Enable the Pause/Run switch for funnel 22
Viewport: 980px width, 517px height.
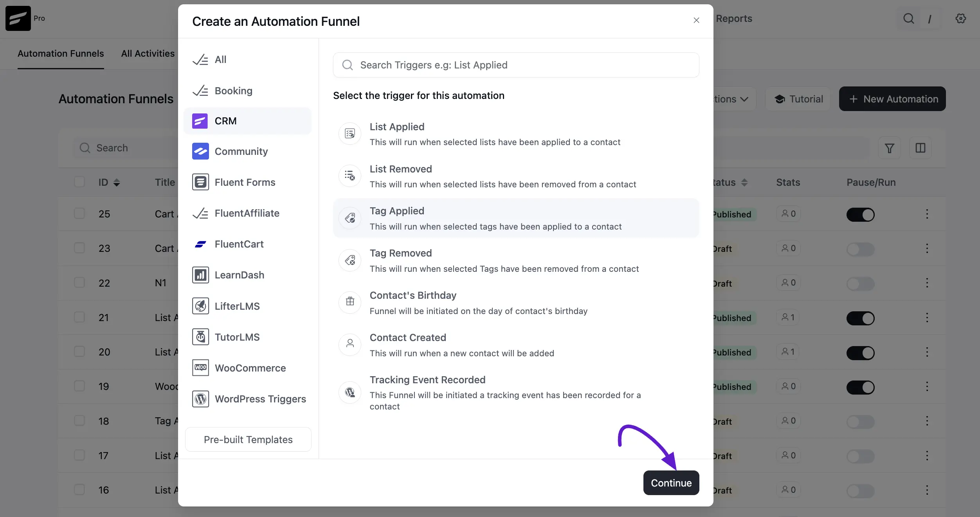(861, 284)
